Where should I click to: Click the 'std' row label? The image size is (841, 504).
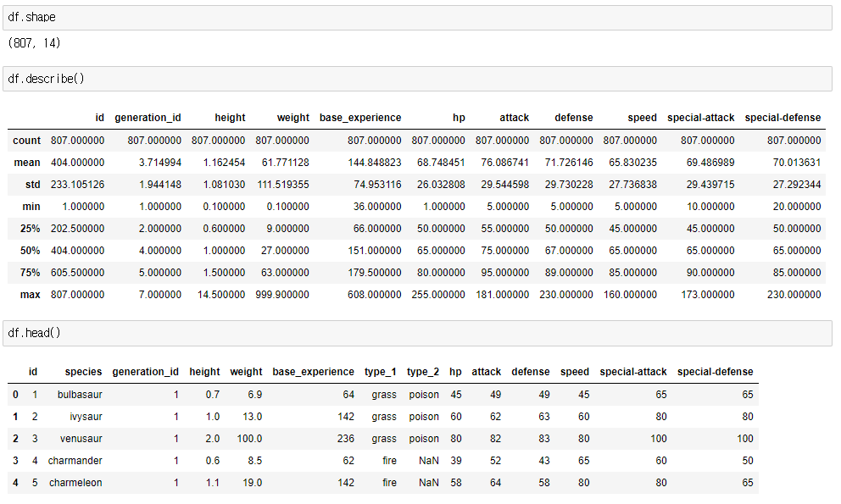tap(33, 185)
